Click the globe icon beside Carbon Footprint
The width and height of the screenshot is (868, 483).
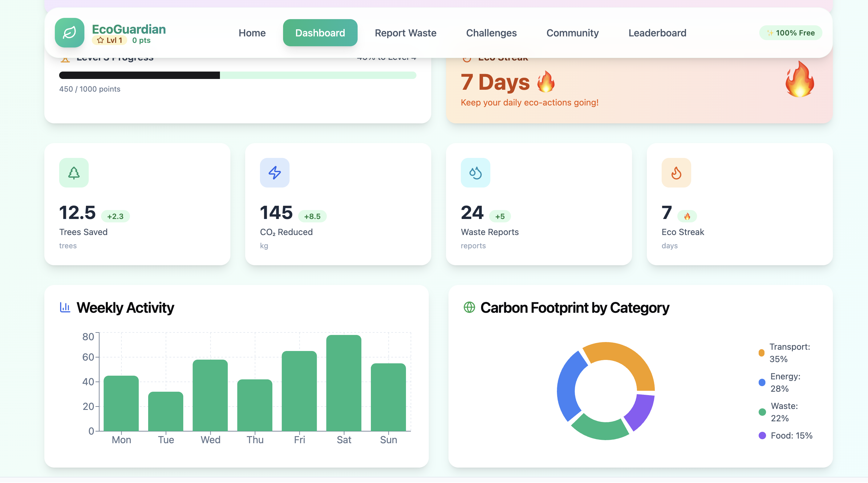[469, 307]
